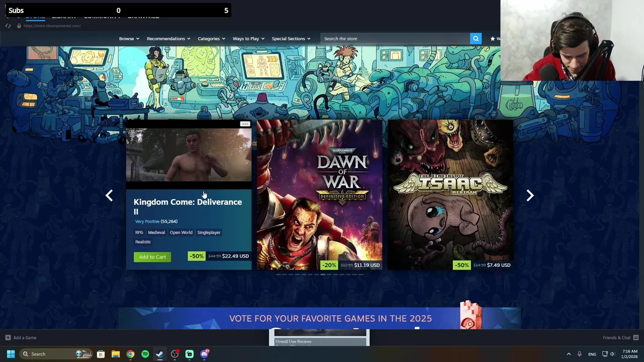Launch Google Chrome from taskbar
644x362 pixels.
tap(130, 354)
